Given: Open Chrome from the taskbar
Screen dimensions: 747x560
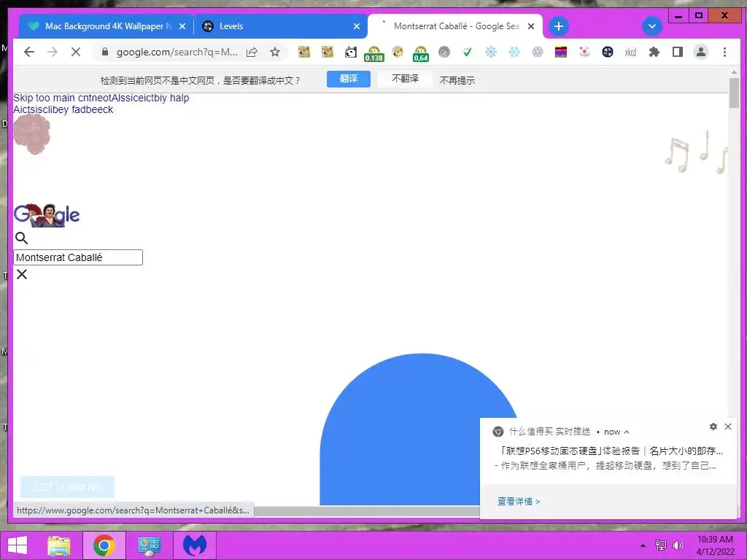Looking at the screenshot, I should pyautogui.click(x=104, y=545).
